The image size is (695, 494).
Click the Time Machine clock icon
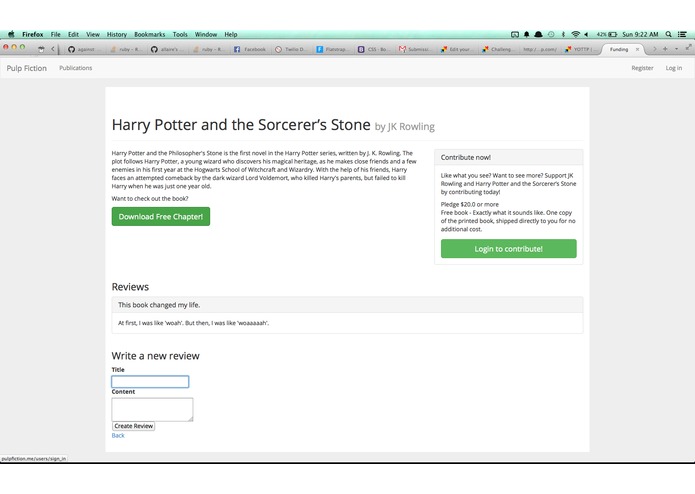(551, 34)
